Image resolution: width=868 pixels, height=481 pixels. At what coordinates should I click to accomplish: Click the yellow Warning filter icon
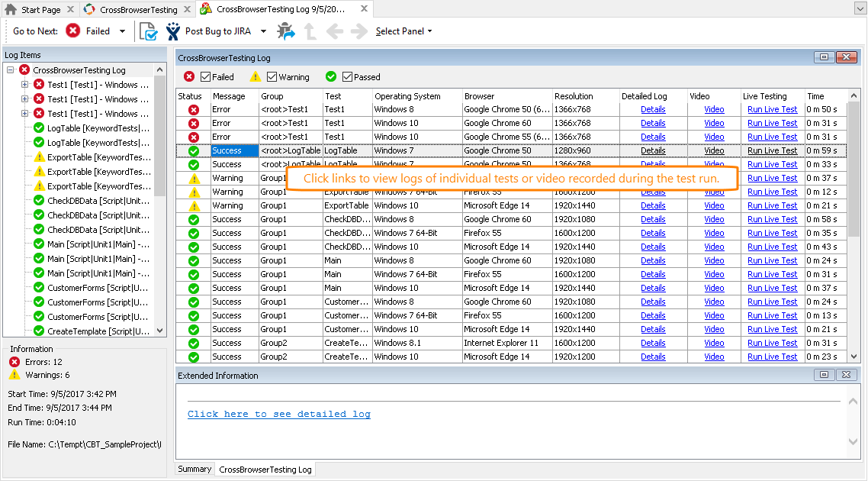[256, 77]
